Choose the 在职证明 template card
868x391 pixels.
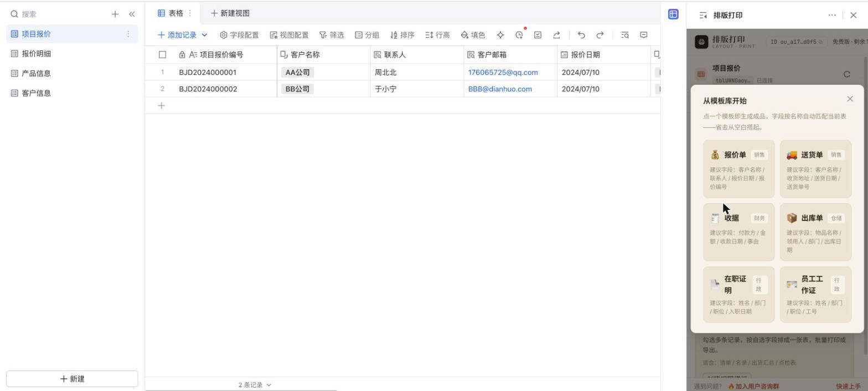(739, 295)
